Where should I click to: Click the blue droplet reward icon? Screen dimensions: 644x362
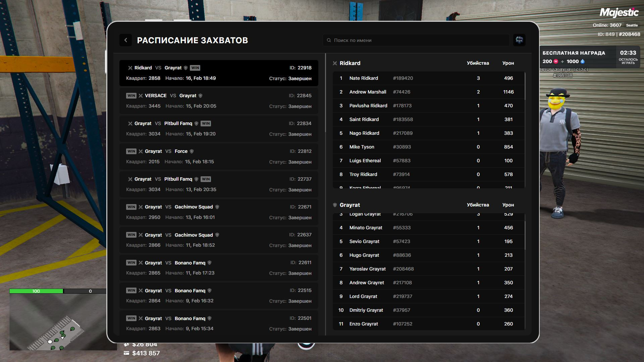pos(582,62)
